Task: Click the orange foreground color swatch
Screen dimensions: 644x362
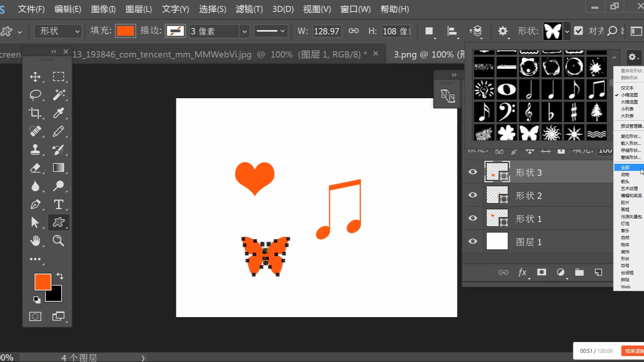Action: [x=42, y=282]
